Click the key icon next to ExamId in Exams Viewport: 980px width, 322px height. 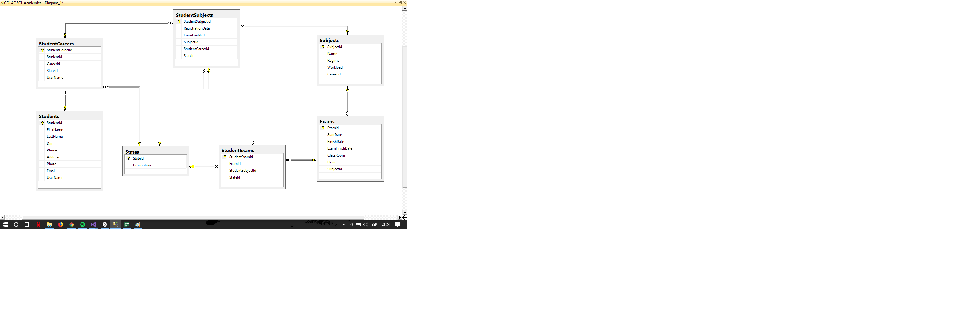[323, 128]
